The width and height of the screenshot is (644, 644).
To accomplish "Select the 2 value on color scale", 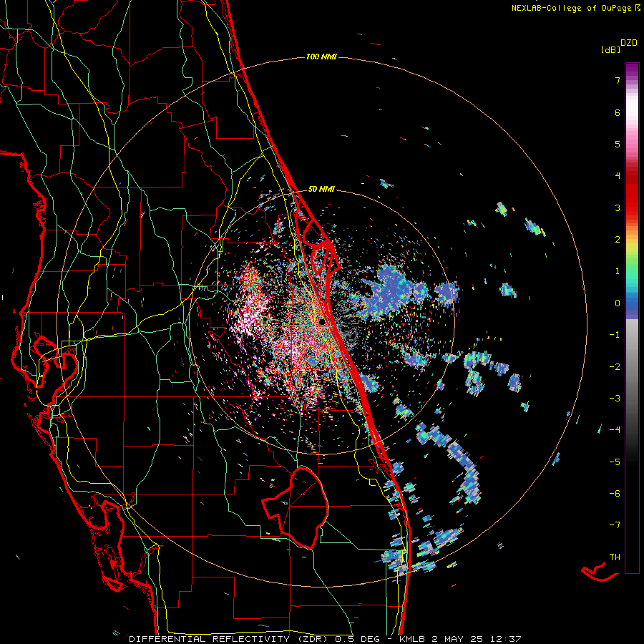I will pyautogui.click(x=618, y=240).
